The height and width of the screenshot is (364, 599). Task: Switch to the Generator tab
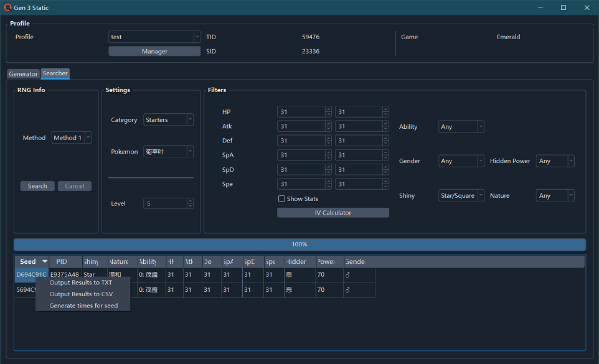tap(23, 74)
